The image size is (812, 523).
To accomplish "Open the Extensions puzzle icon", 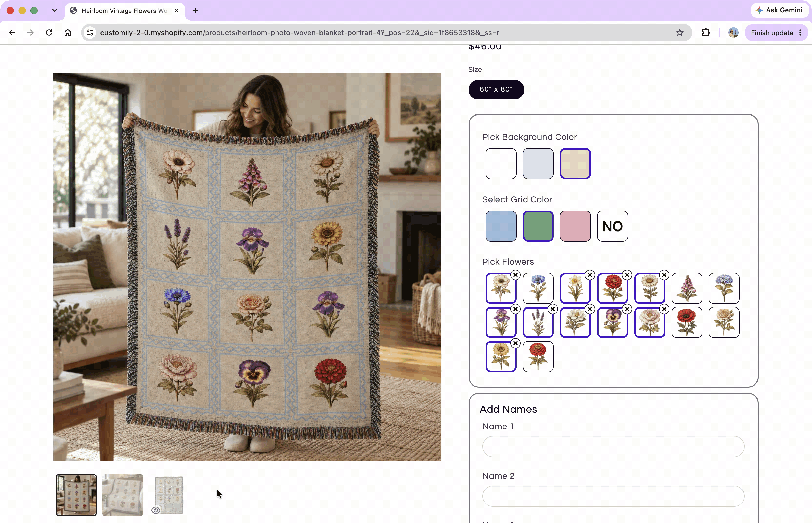I will click(x=706, y=33).
